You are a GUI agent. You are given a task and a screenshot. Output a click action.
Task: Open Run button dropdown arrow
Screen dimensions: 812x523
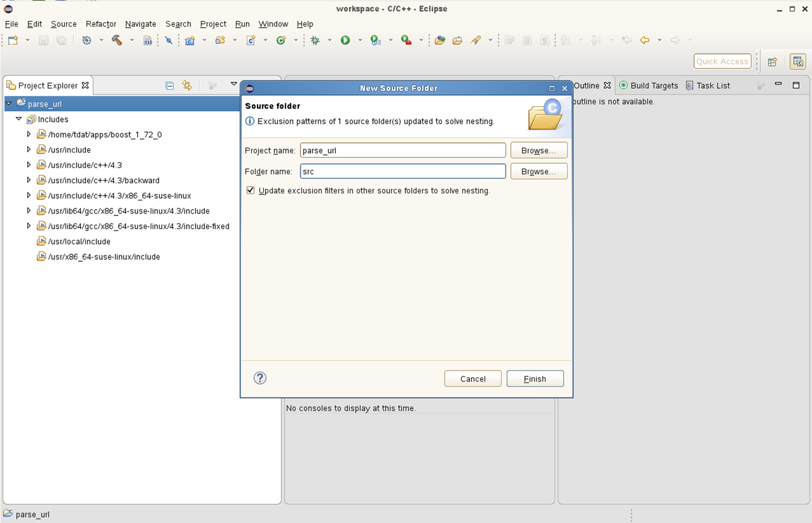[x=360, y=40]
